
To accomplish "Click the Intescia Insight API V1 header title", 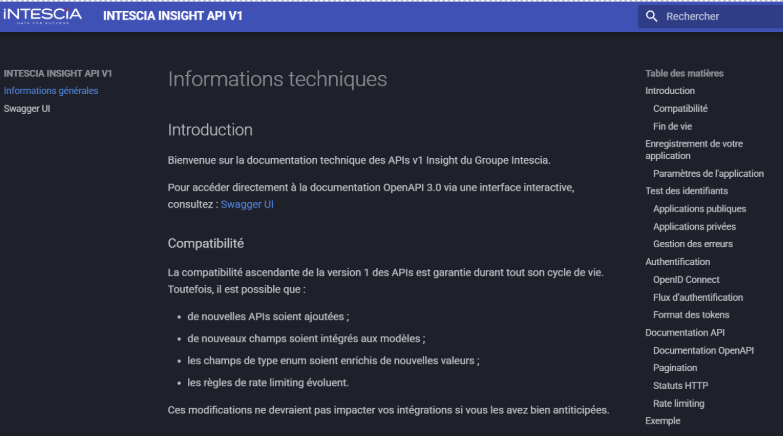I will pyautogui.click(x=173, y=16).
